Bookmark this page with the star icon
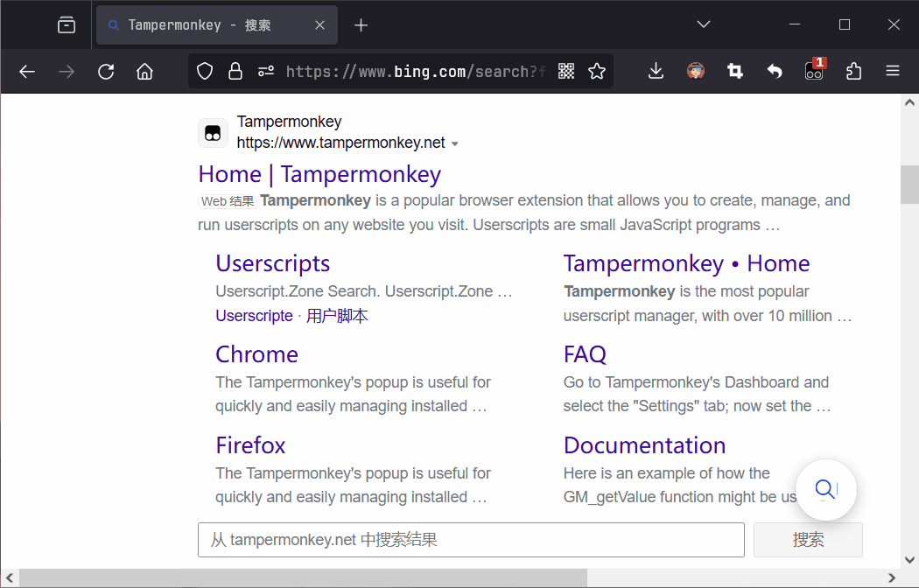 coord(597,72)
